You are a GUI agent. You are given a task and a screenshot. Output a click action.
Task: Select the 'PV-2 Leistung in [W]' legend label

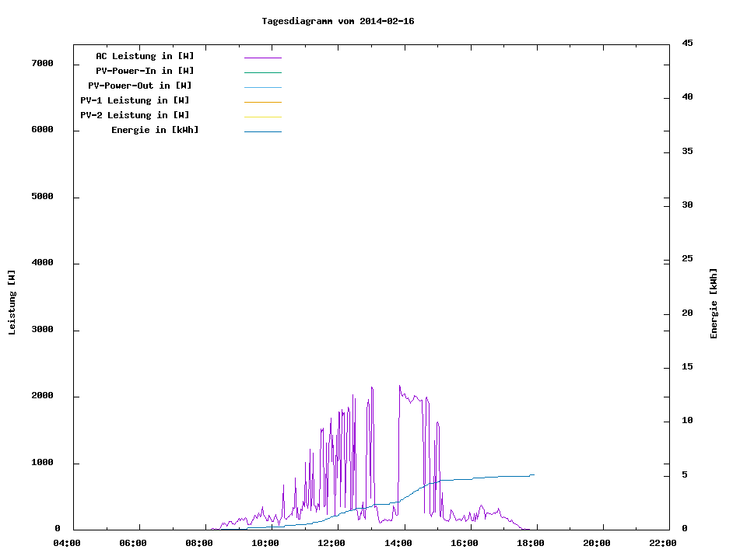click(135, 115)
